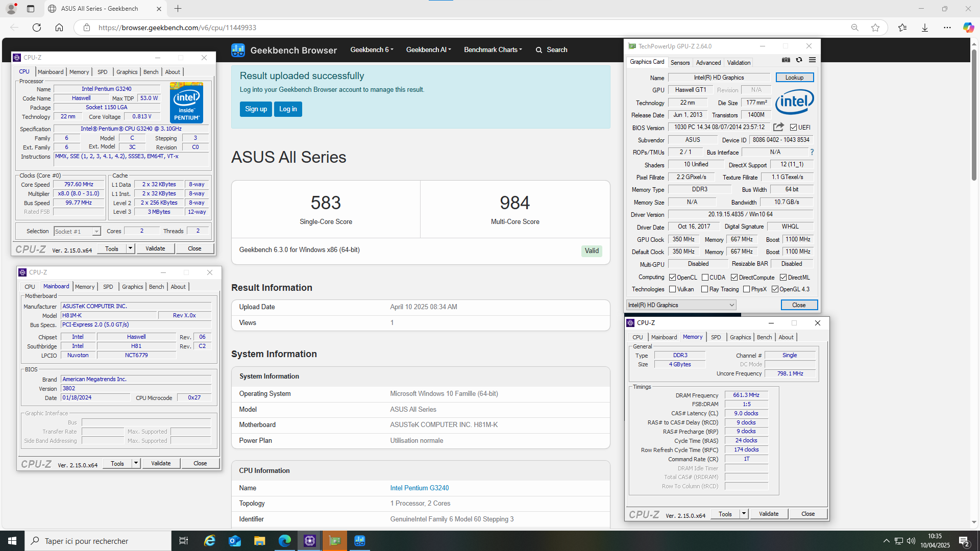Click the browser vertical scrollbar

pos(974,115)
